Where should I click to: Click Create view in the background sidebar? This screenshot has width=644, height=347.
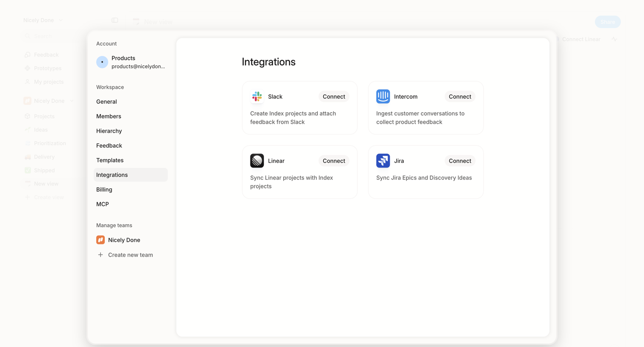pos(49,197)
